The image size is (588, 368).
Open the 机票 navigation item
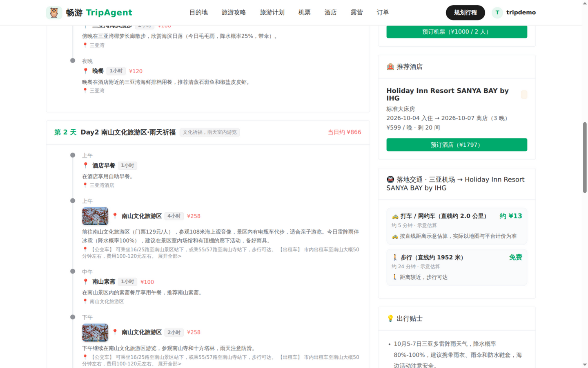click(304, 13)
